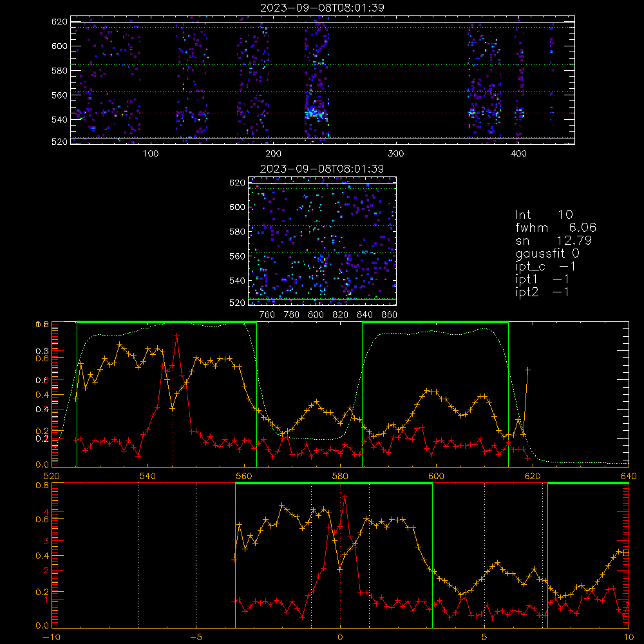This screenshot has height=644, width=644.
Task: Click x-axis label 520 on upper profile plot
Action: tap(52, 476)
